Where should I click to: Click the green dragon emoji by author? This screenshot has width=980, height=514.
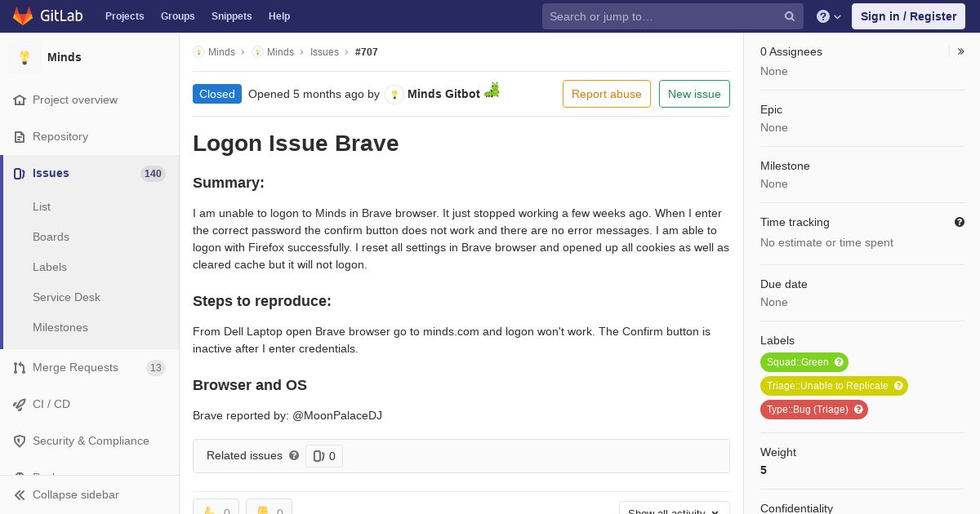(x=492, y=91)
